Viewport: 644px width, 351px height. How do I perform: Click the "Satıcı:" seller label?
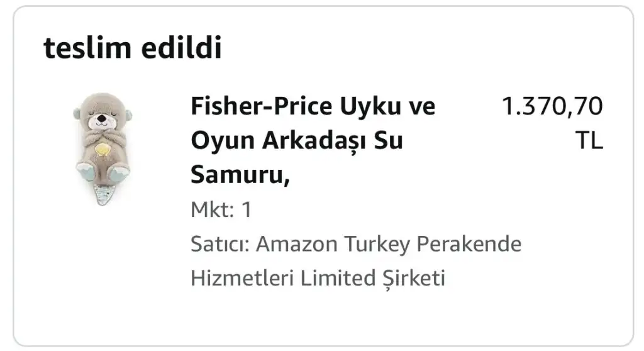[x=220, y=243]
